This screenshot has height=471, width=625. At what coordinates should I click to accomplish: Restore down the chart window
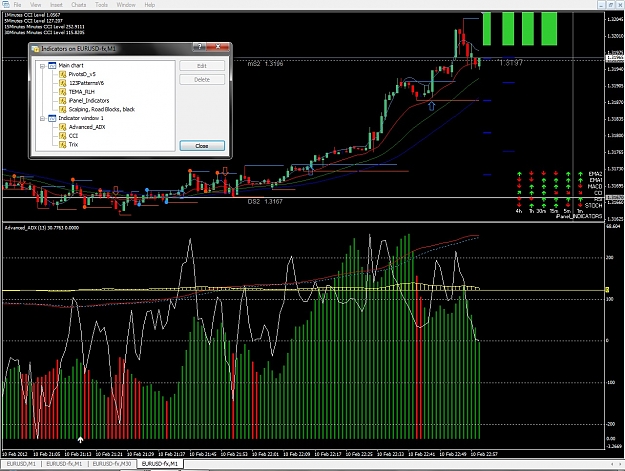[x=610, y=5]
